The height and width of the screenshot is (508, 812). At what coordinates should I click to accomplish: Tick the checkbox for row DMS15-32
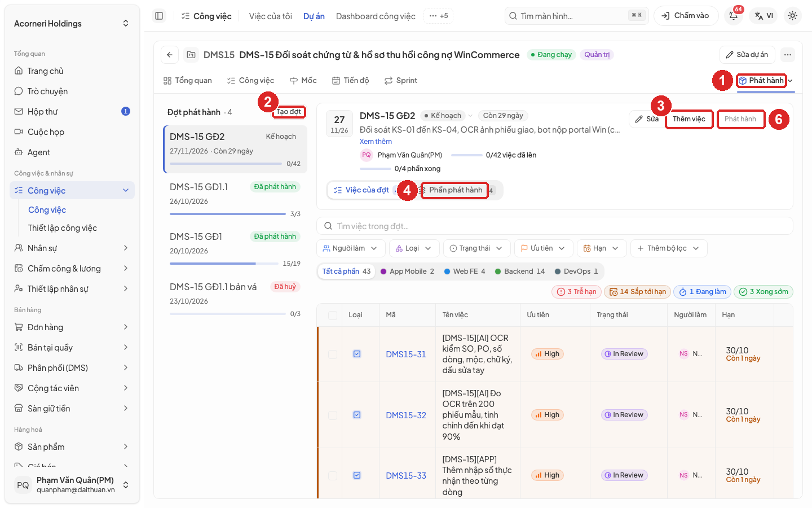(333, 415)
